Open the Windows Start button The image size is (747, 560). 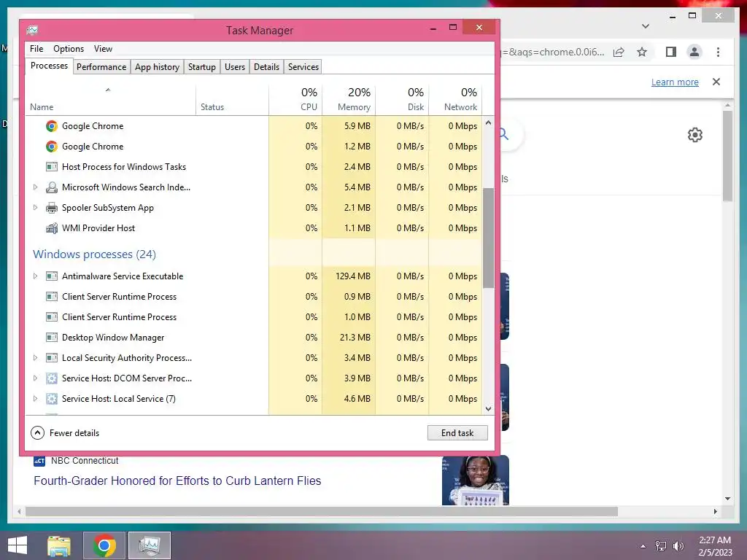coord(18,545)
